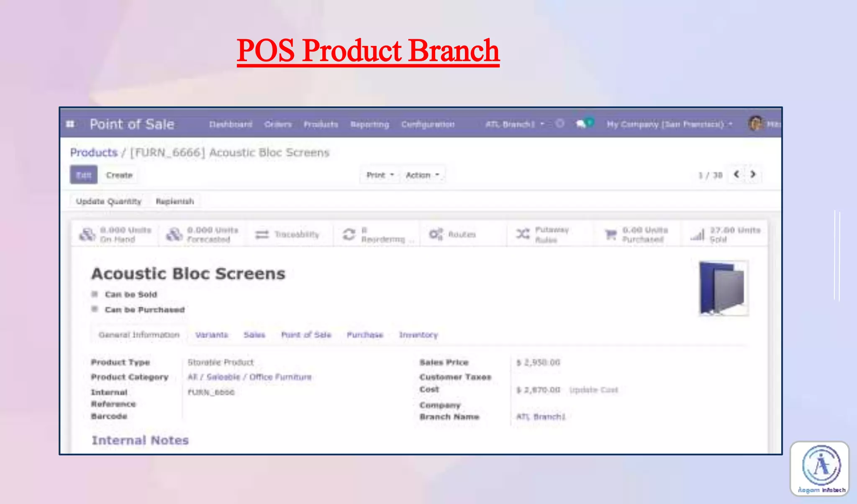Click Products breadcrumb link
The height and width of the screenshot is (504, 857).
[94, 152]
